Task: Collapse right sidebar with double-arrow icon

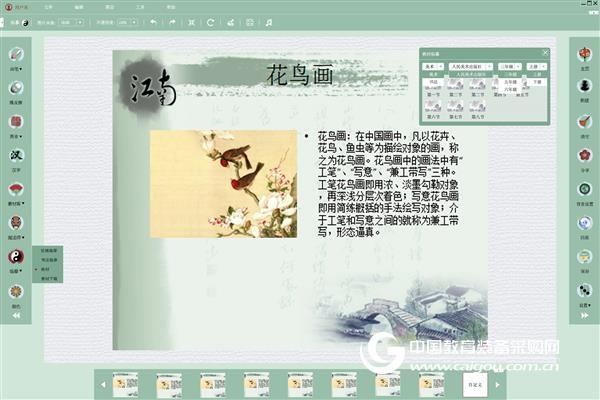Action: [584, 316]
